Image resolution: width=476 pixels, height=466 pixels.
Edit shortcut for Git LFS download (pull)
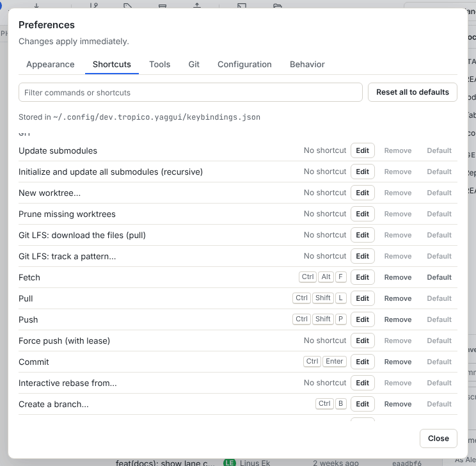pyautogui.click(x=363, y=235)
